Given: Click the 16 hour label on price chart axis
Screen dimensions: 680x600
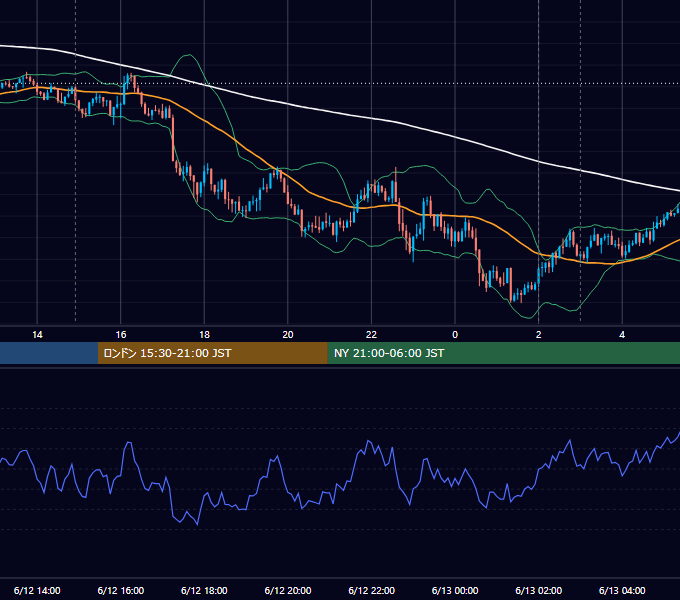Looking at the screenshot, I should [x=121, y=335].
